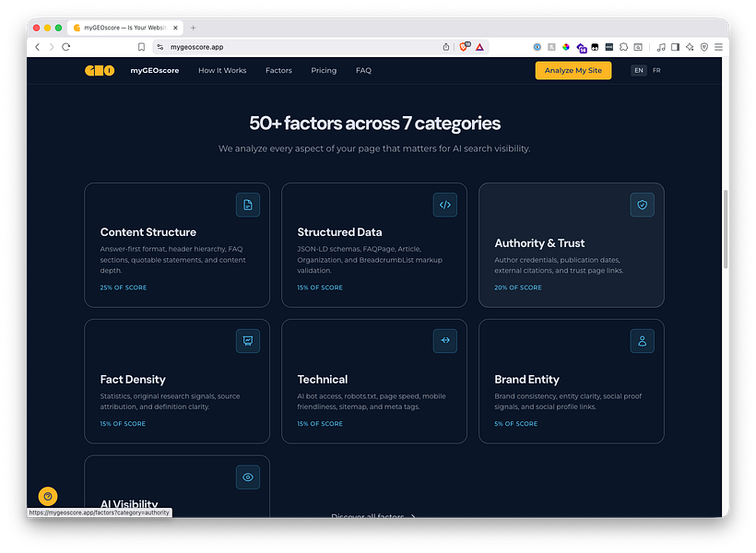This screenshot has width=756, height=553.
Task: Click '25% OF SCORE' label
Action: [124, 288]
